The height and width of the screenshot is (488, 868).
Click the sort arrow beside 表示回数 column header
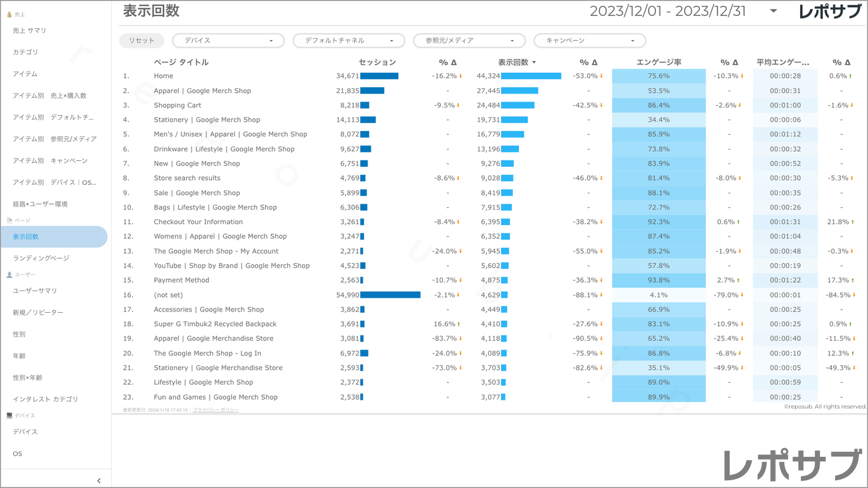[x=534, y=62]
